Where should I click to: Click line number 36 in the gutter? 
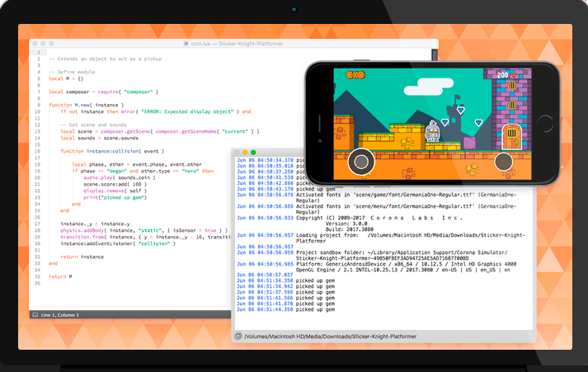(37, 284)
